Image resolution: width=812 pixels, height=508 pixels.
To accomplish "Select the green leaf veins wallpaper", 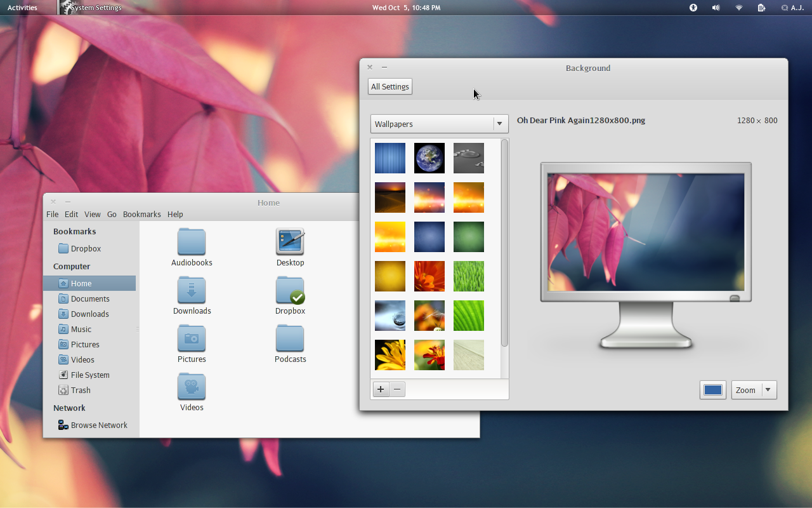I will click(469, 316).
